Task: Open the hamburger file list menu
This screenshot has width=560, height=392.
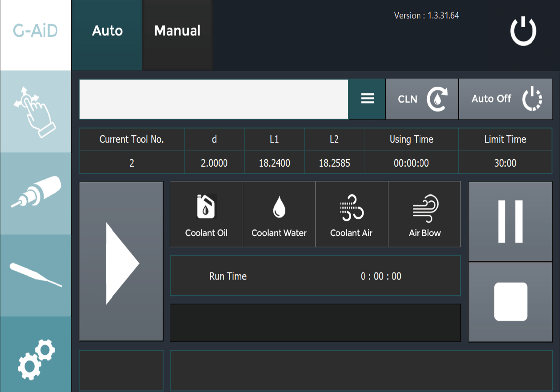Action: pos(367,99)
